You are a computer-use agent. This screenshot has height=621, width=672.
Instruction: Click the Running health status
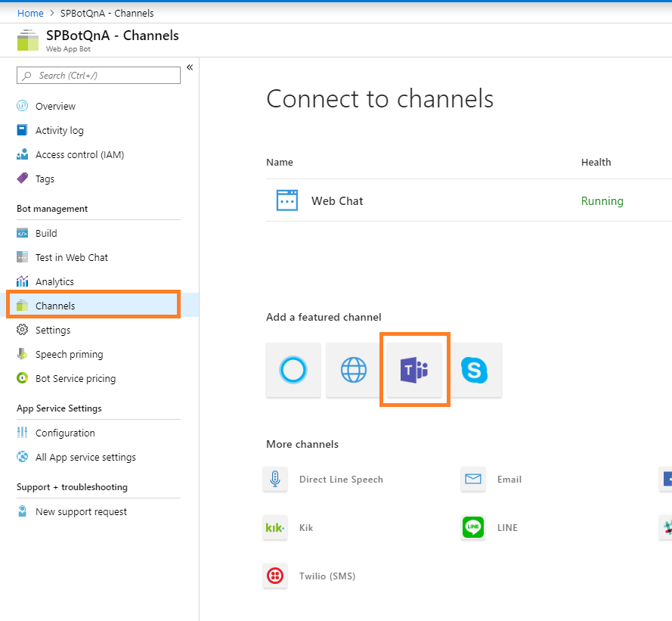tap(602, 201)
